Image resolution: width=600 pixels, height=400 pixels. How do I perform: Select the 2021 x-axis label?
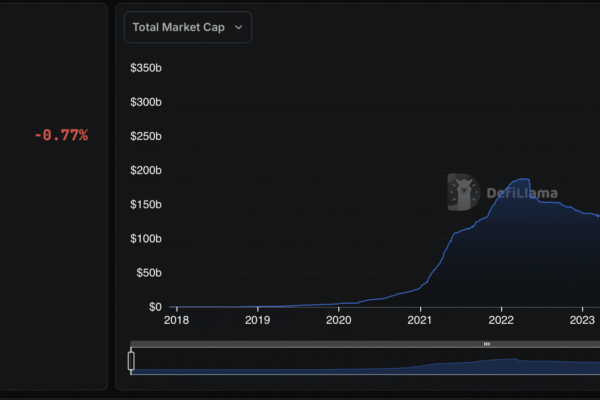click(x=420, y=320)
